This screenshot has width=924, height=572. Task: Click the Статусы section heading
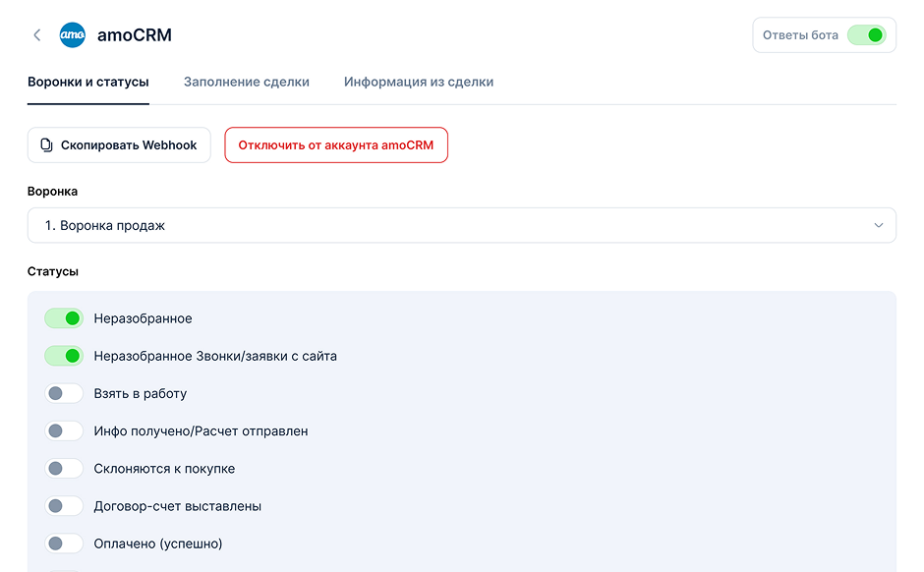(53, 271)
